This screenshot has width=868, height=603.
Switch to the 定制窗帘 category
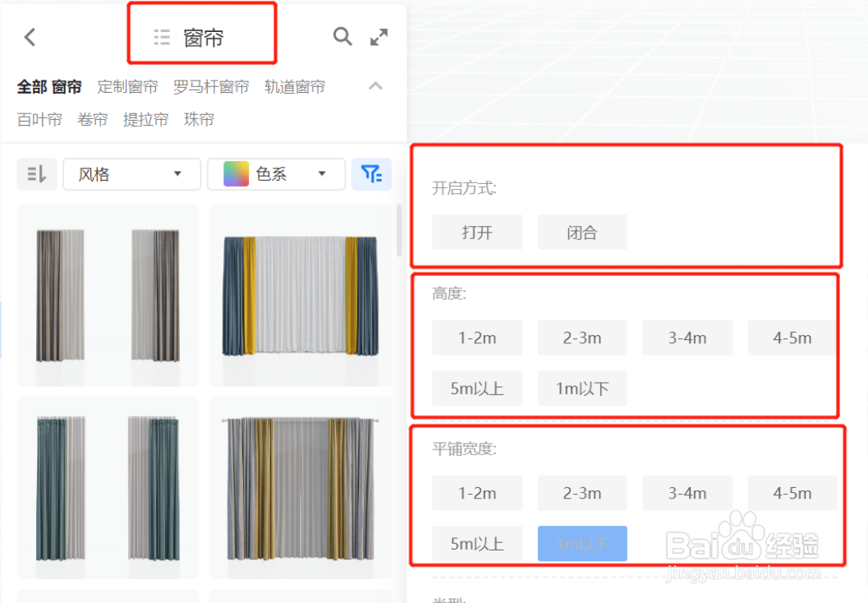coord(128,86)
